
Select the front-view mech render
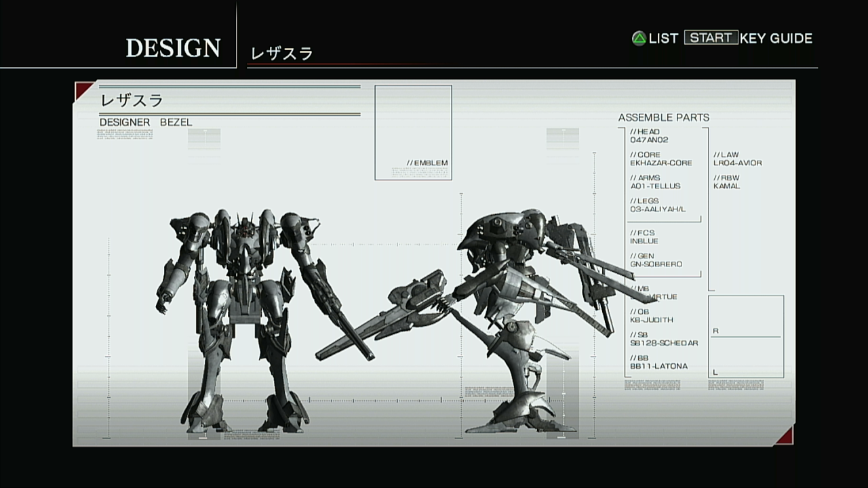[x=264, y=321]
